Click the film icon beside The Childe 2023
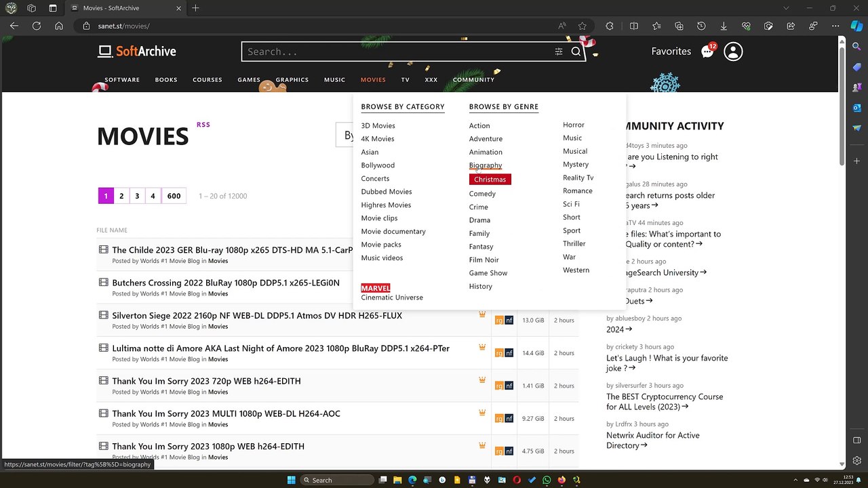 click(x=103, y=249)
